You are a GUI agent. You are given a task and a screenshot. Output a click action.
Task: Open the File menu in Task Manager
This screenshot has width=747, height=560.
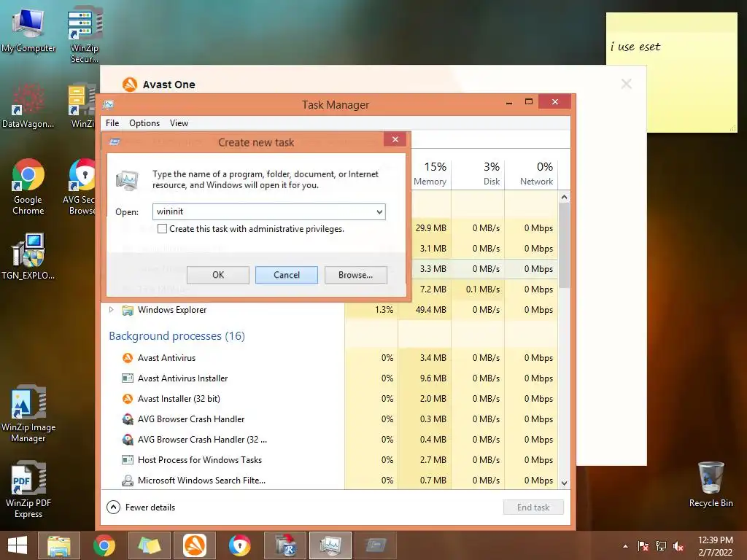click(112, 122)
